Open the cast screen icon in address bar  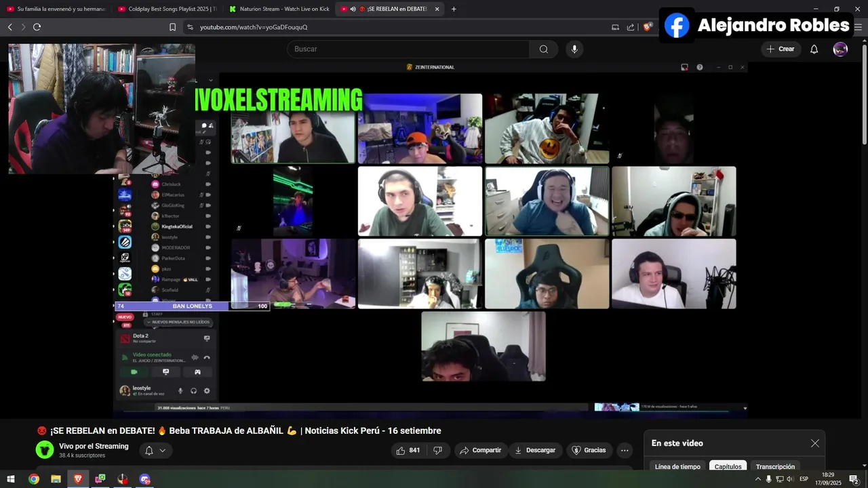pyautogui.click(x=615, y=27)
